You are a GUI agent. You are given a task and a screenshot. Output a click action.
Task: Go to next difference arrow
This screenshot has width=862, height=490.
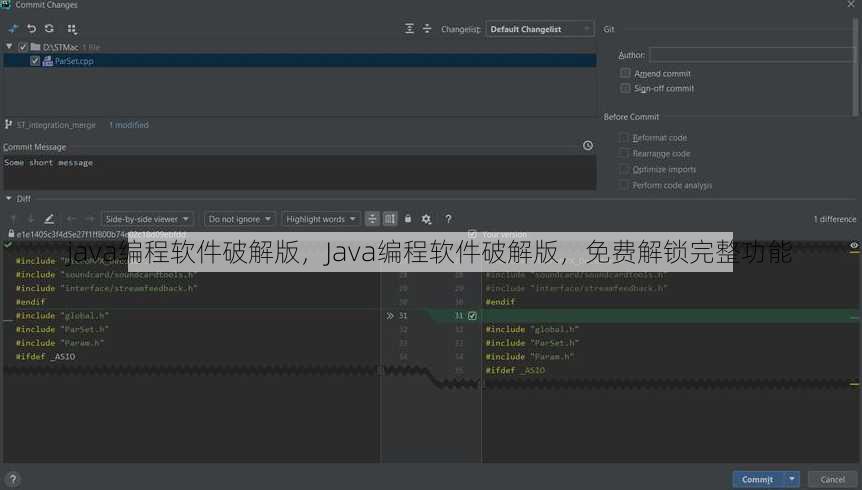31,219
